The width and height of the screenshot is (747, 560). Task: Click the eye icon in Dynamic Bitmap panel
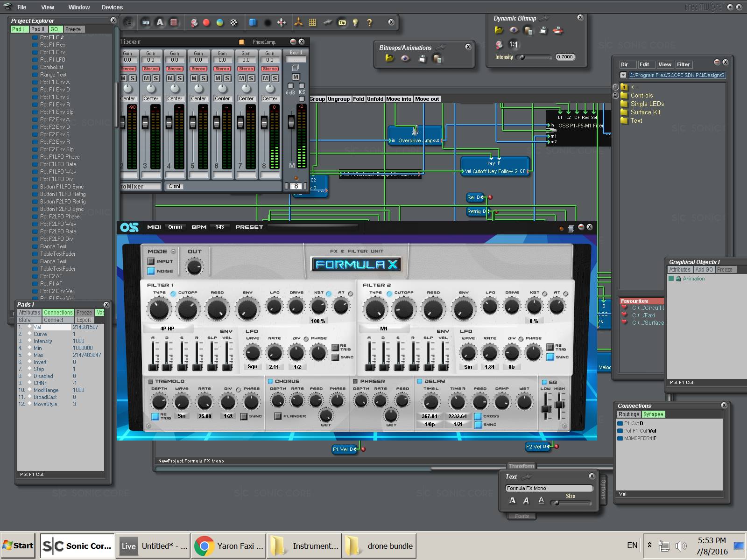click(x=514, y=30)
